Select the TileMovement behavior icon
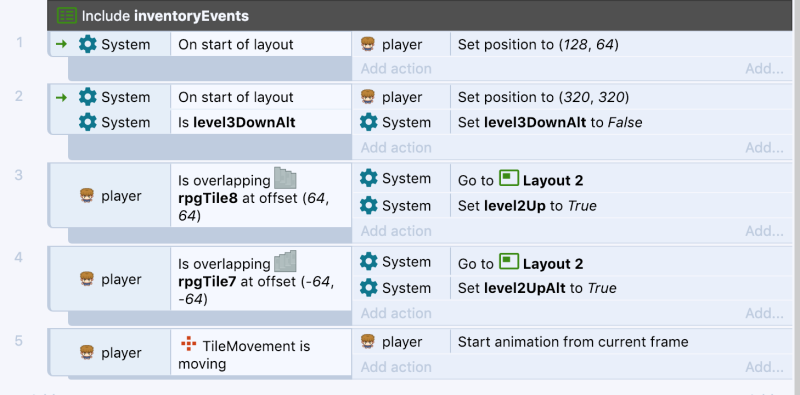This screenshot has height=395, width=800. coord(189,344)
